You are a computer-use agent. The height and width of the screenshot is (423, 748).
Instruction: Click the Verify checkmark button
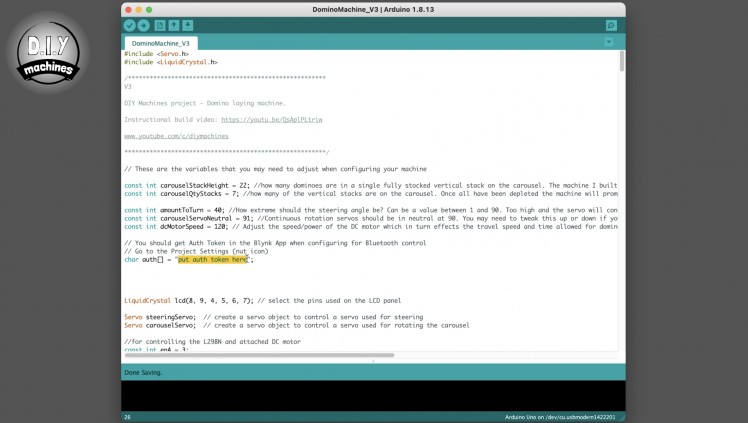130,25
